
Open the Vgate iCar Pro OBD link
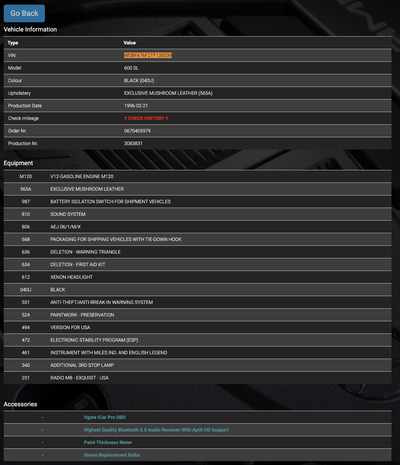click(x=105, y=417)
